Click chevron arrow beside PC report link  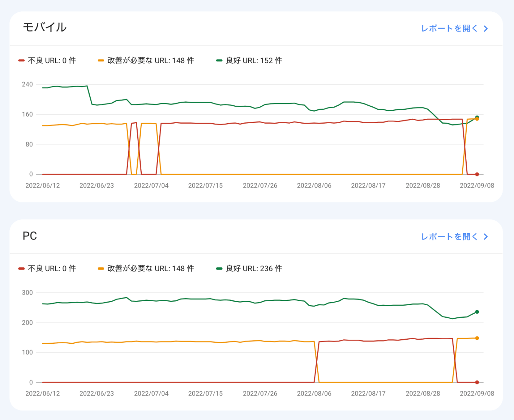click(x=486, y=237)
